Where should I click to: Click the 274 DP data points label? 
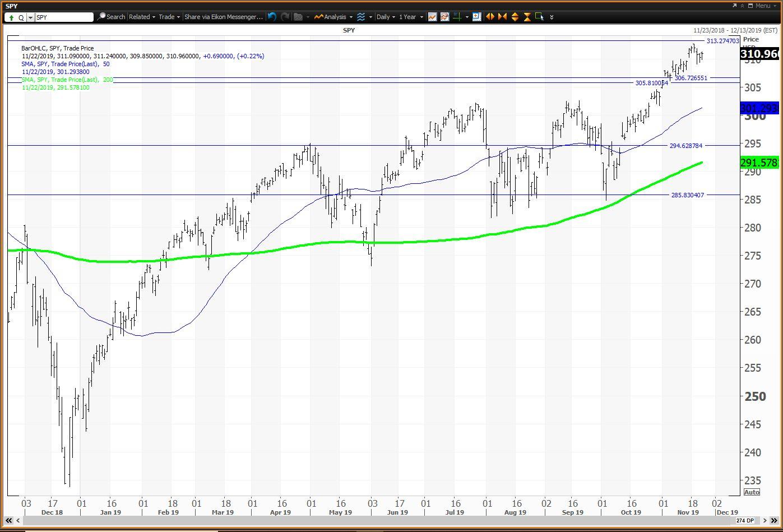click(744, 521)
